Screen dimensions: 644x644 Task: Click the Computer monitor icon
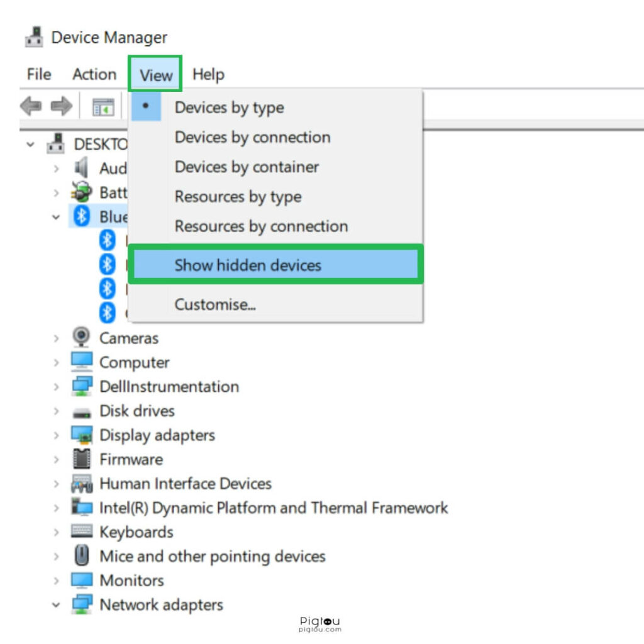[82, 362]
